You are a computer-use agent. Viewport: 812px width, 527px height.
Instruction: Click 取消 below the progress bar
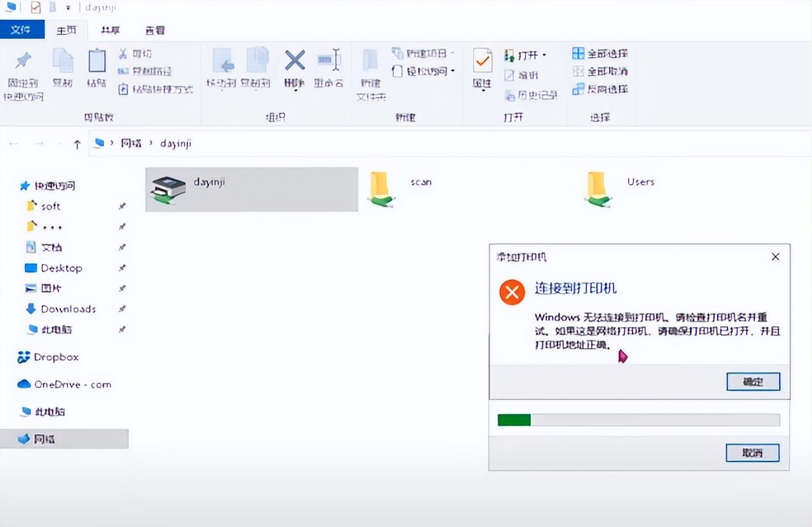[752, 453]
